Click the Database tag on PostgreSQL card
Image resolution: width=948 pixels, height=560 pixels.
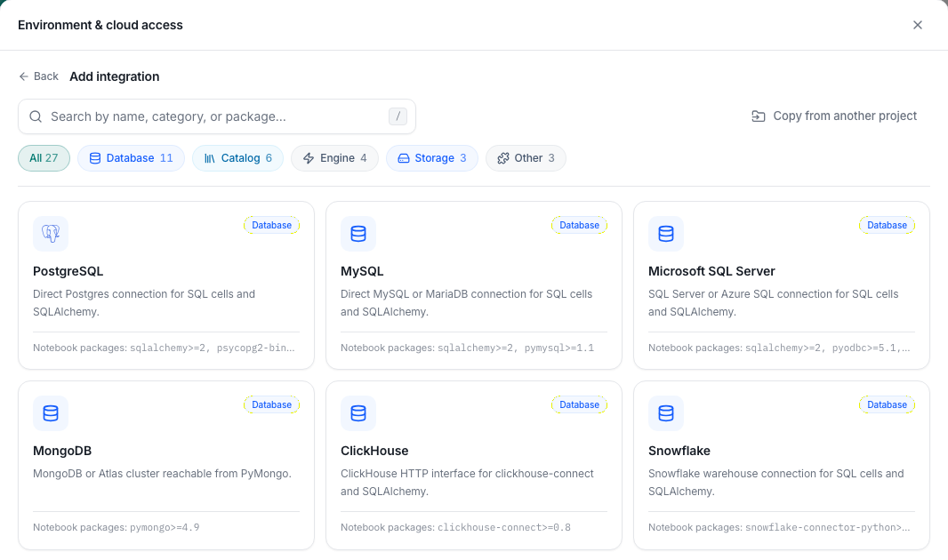(271, 225)
